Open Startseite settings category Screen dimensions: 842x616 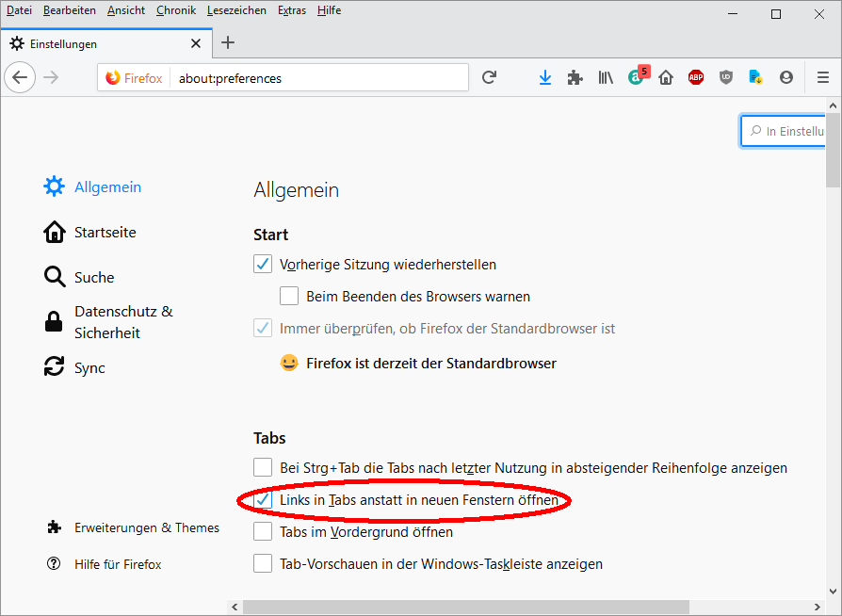pyautogui.click(x=89, y=232)
